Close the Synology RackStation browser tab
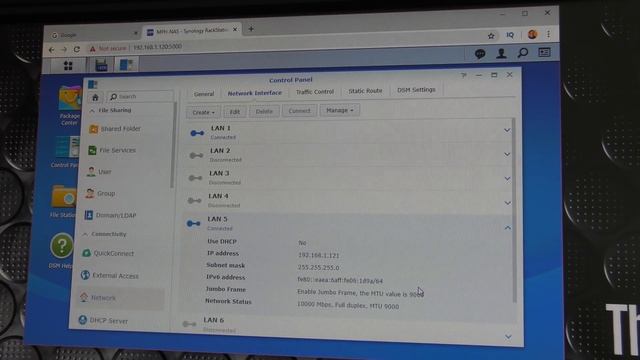This screenshot has height=360, width=640. pos(235,30)
